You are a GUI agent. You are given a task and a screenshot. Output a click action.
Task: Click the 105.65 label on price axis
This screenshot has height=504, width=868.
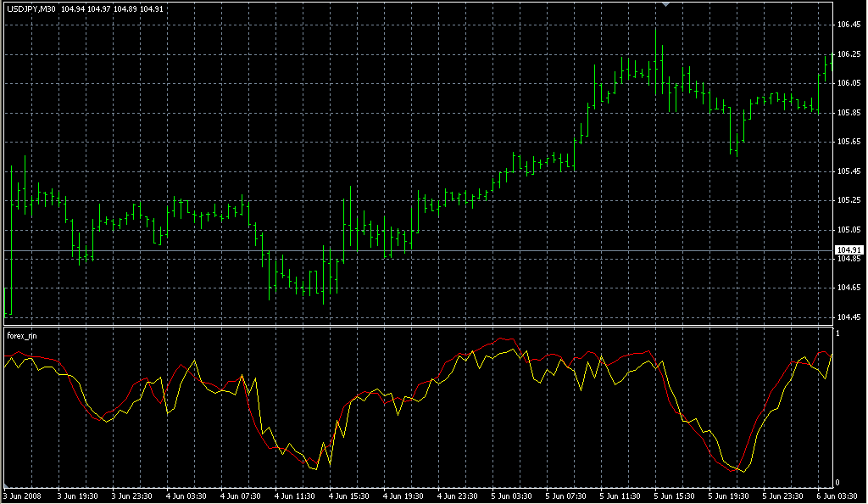(x=849, y=142)
